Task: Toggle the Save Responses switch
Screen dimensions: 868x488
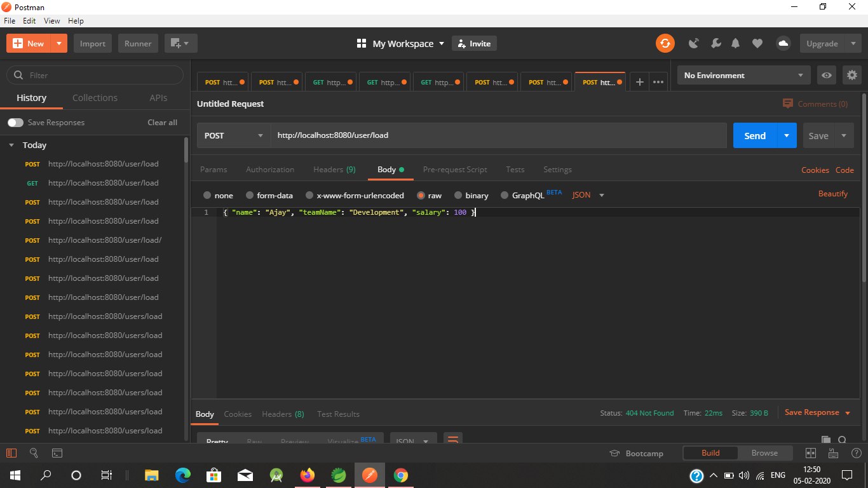Action: (x=15, y=122)
